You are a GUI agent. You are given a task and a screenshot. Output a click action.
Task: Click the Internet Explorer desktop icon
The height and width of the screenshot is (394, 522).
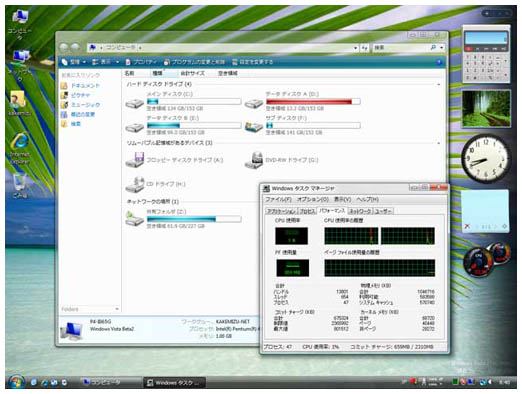point(20,148)
